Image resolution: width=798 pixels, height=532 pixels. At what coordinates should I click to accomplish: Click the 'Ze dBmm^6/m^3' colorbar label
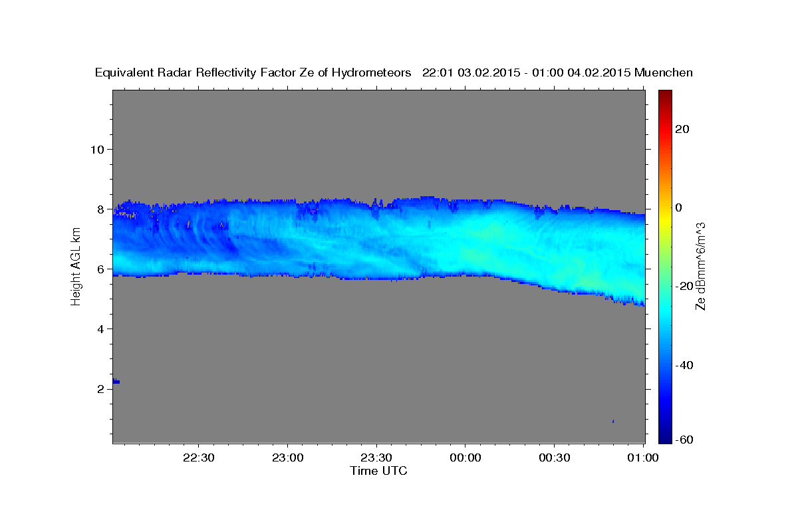coord(700,265)
